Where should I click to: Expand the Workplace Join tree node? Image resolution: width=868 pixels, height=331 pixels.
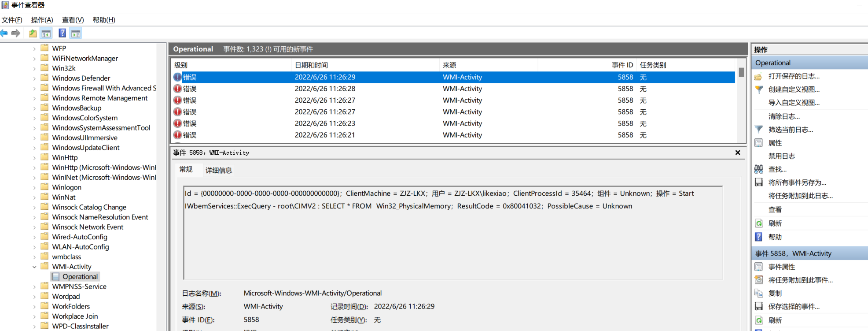click(x=34, y=317)
